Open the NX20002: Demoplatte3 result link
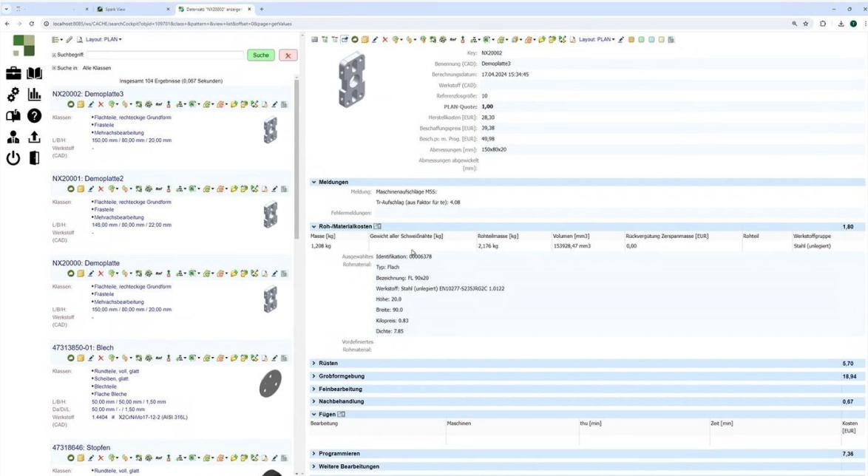 (x=88, y=94)
